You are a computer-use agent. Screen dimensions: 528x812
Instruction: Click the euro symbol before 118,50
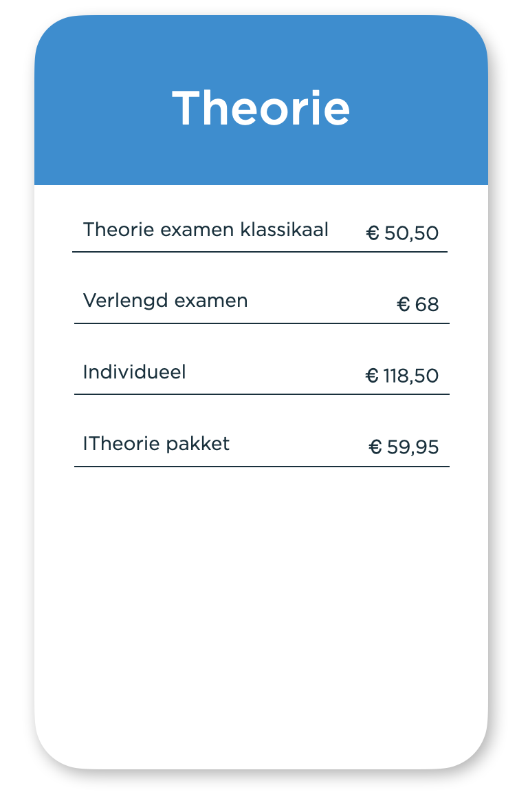(x=372, y=376)
